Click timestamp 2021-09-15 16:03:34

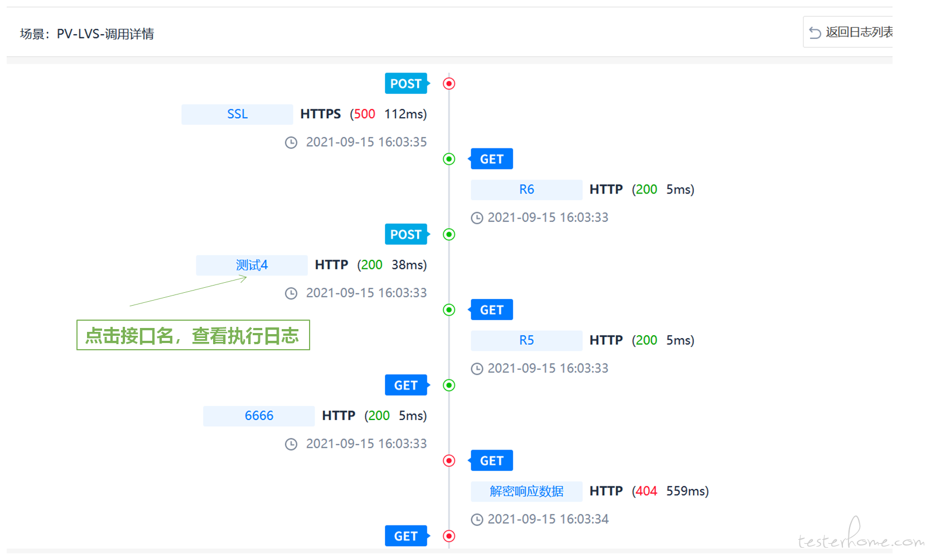548,519
